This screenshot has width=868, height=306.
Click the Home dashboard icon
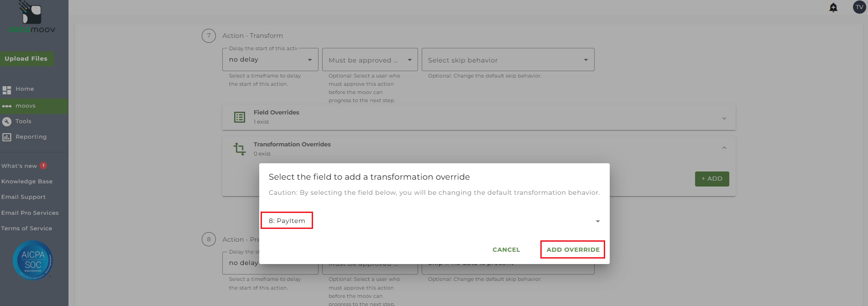coord(7,90)
